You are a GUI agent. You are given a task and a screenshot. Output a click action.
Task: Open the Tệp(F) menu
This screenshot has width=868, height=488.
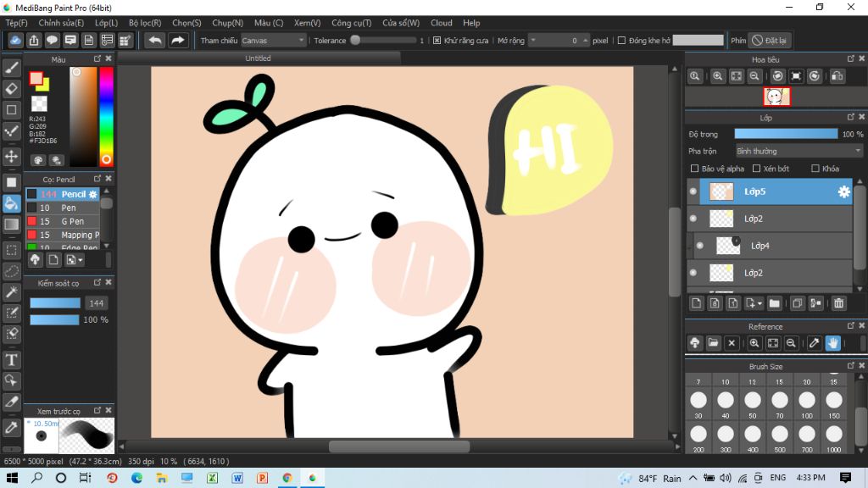click(17, 23)
